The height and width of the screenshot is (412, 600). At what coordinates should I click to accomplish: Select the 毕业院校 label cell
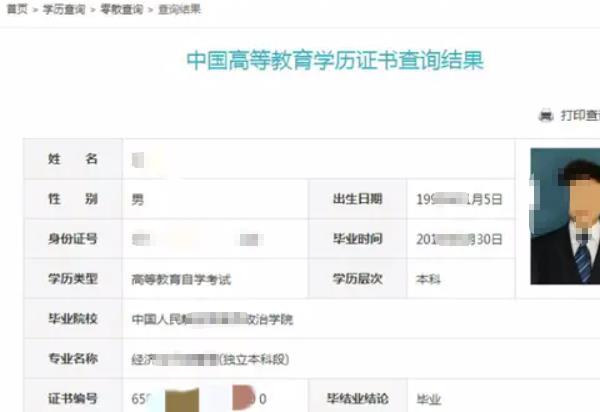click(73, 319)
